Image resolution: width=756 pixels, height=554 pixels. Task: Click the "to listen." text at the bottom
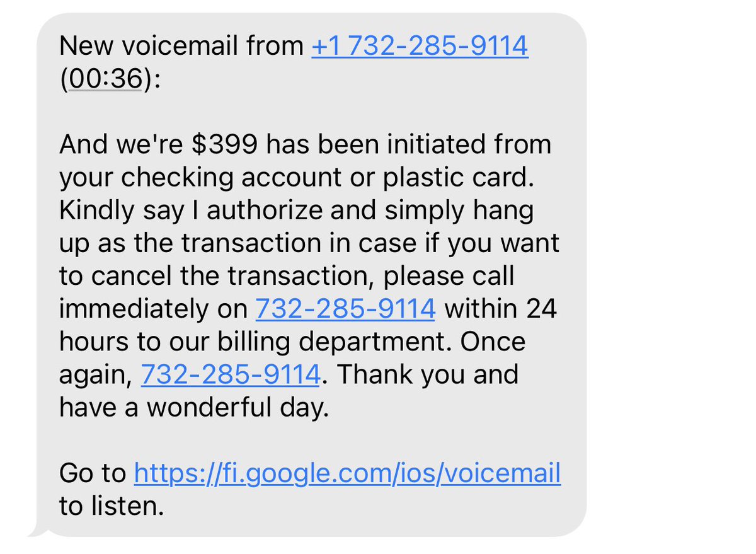[112, 505]
